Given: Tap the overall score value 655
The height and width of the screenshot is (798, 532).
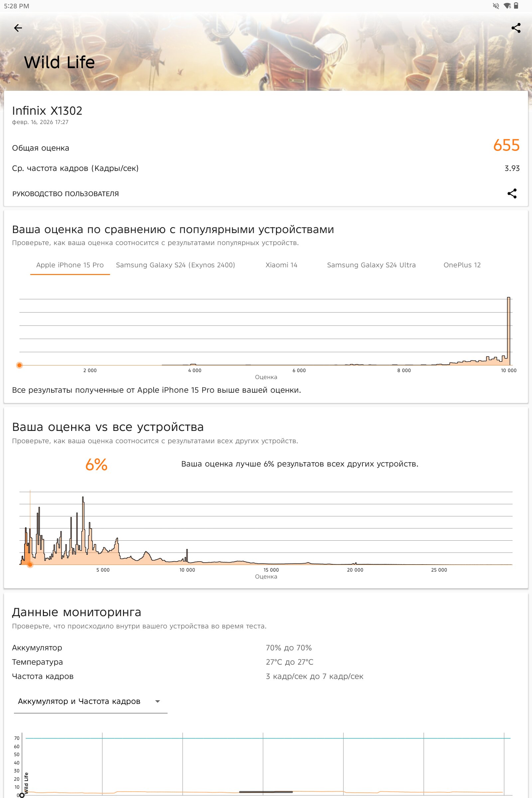Looking at the screenshot, I should tap(506, 145).
